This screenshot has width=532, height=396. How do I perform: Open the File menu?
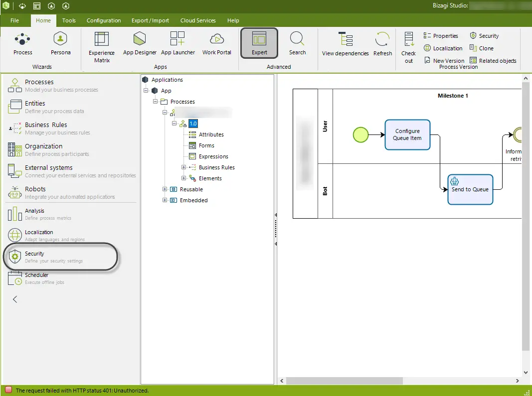coord(14,20)
